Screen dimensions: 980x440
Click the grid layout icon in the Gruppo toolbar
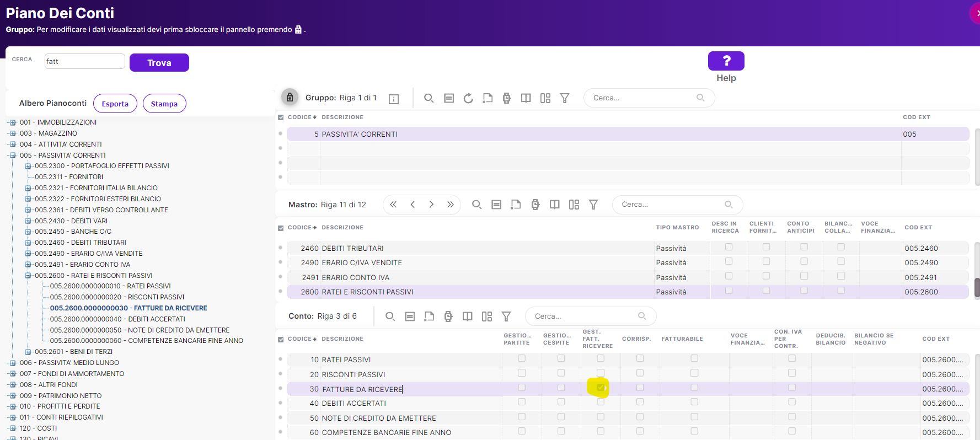545,98
